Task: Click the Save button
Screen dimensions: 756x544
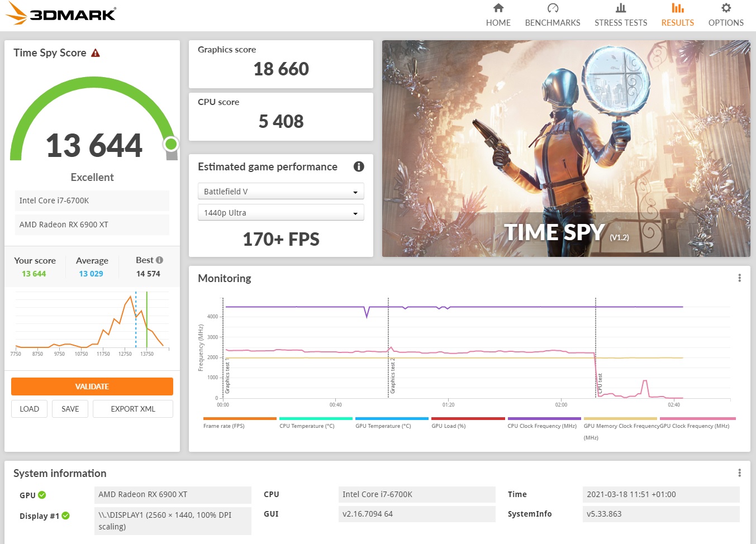Action: point(70,409)
